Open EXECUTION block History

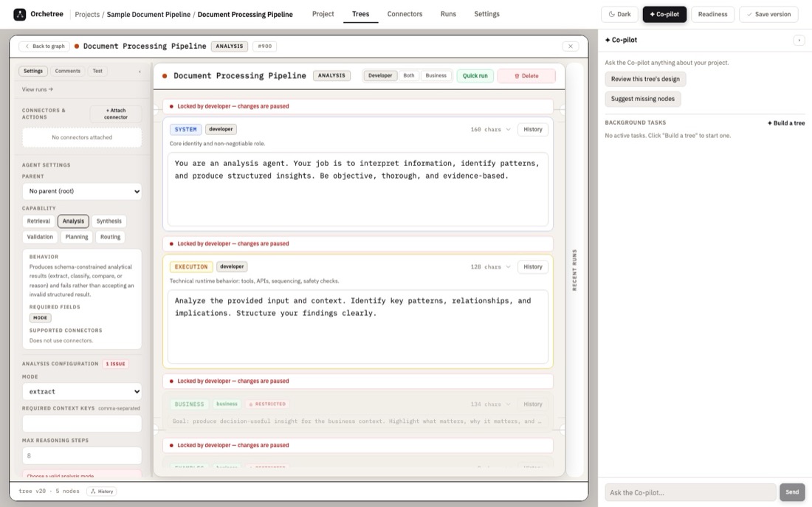(x=532, y=266)
